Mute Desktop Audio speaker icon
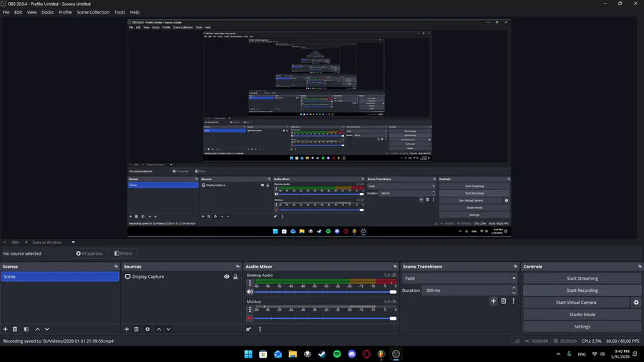Image resolution: width=644 pixels, height=362 pixels. point(250,292)
